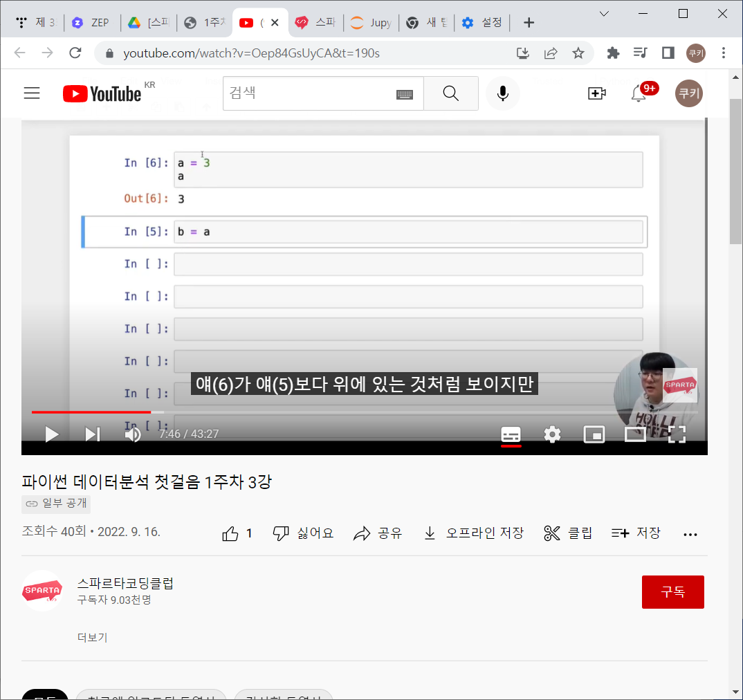Open the on-screen keyboard in the search box
The width and height of the screenshot is (743, 700).
(404, 94)
